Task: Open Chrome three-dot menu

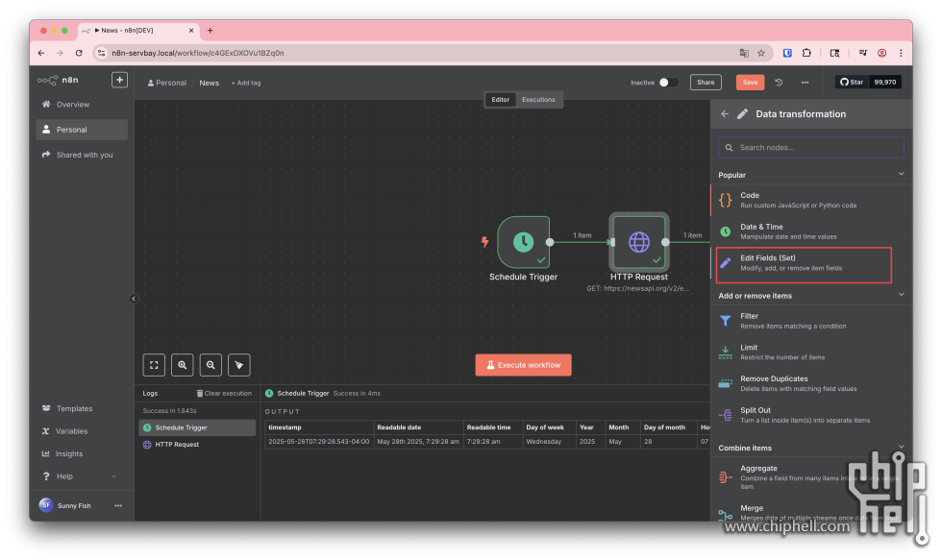Action: 901,54
